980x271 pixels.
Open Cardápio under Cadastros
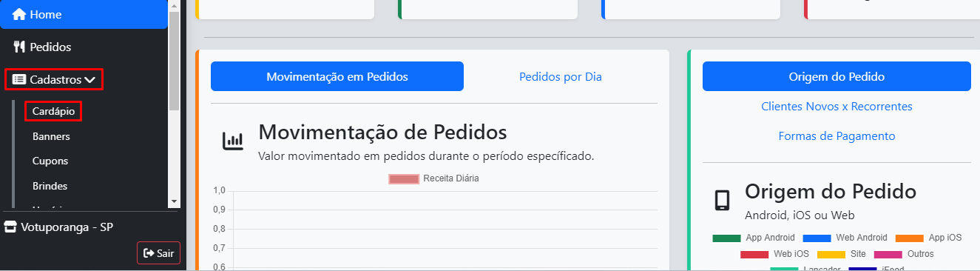point(52,111)
